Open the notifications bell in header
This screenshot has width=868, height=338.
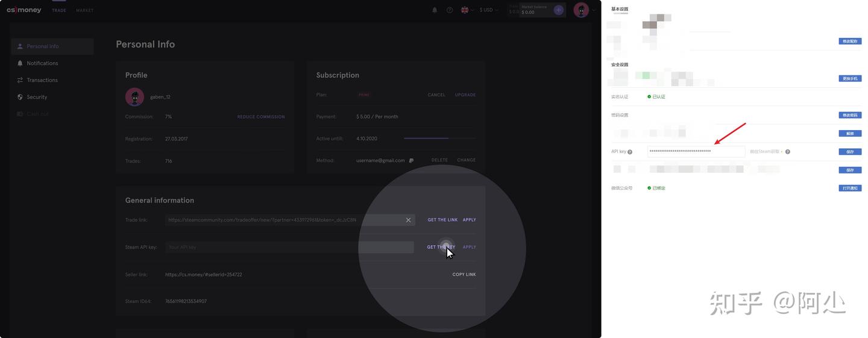pos(435,10)
